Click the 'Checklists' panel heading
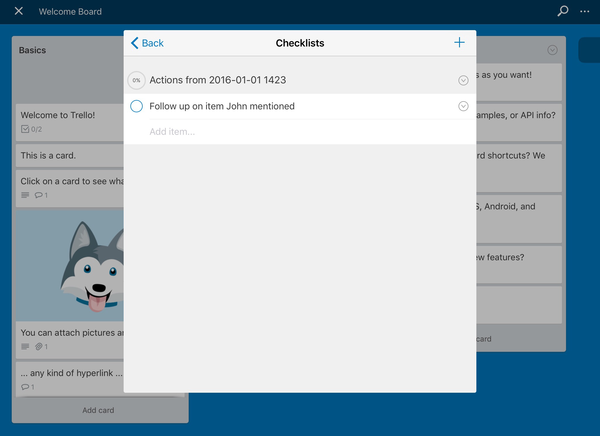Image resolution: width=600 pixels, height=436 pixels. pyautogui.click(x=300, y=43)
